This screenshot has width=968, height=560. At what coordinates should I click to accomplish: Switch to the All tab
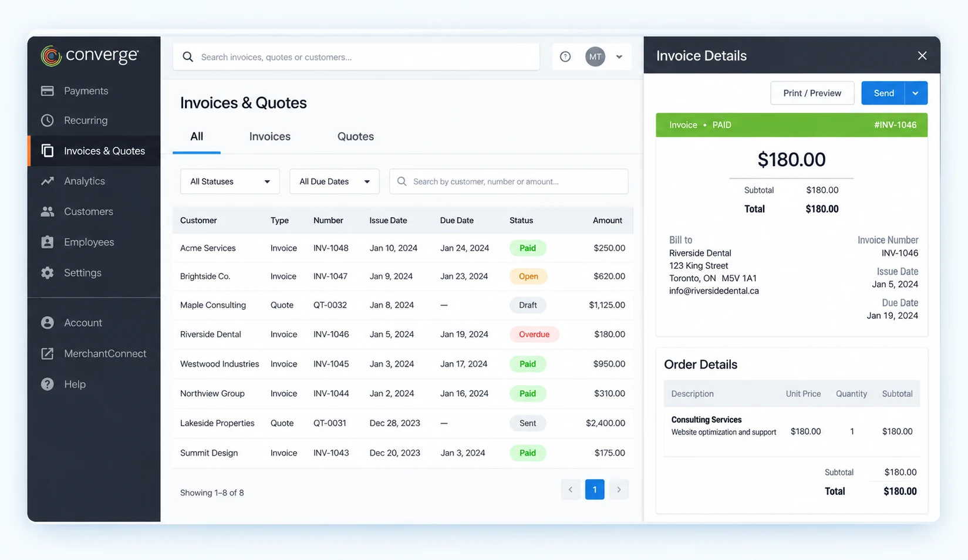click(197, 137)
